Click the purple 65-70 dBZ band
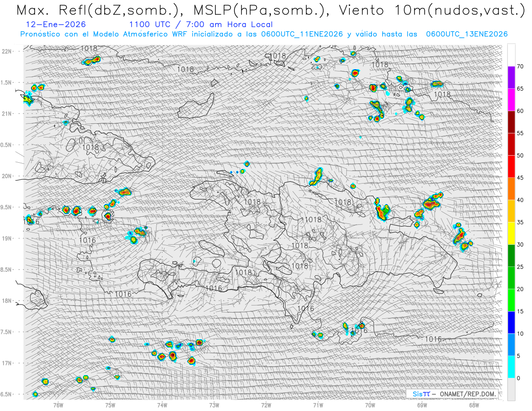The height and width of the screenshot is (411, 532). coord(511,78)
